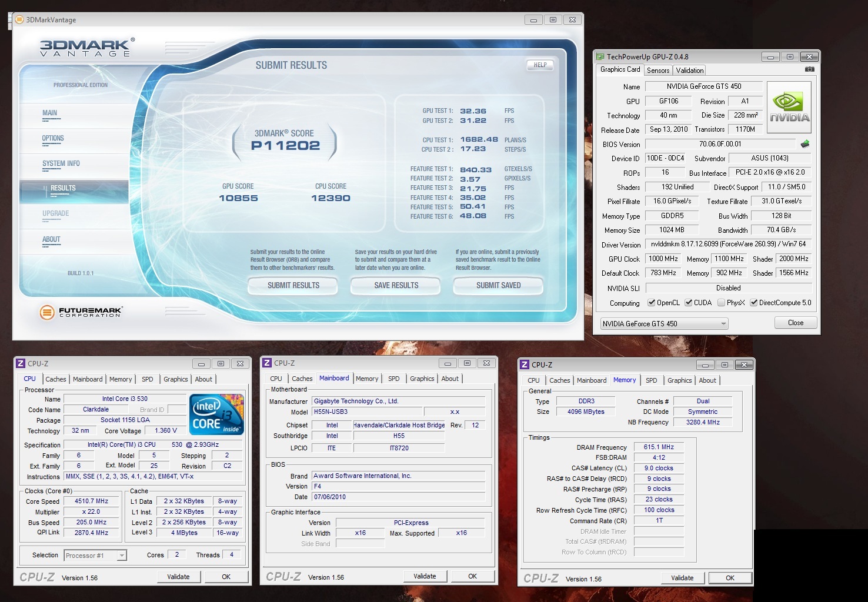This screenshot has width=868, height=602.
Task: Click the GPU-Z Name field NVIDIA GeForce GTS 450
Action: click(x=704, y=86)
